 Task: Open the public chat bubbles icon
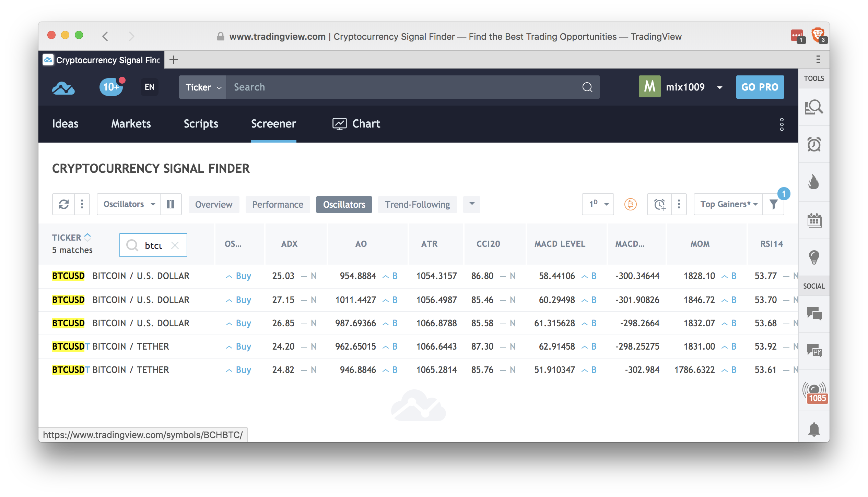pos(814,314)
